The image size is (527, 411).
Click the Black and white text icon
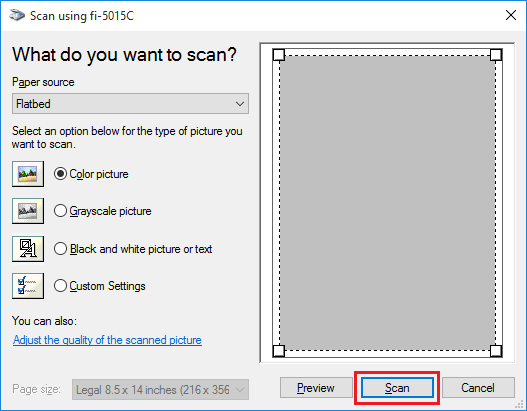pyautogui.click(x=28, y=249)
